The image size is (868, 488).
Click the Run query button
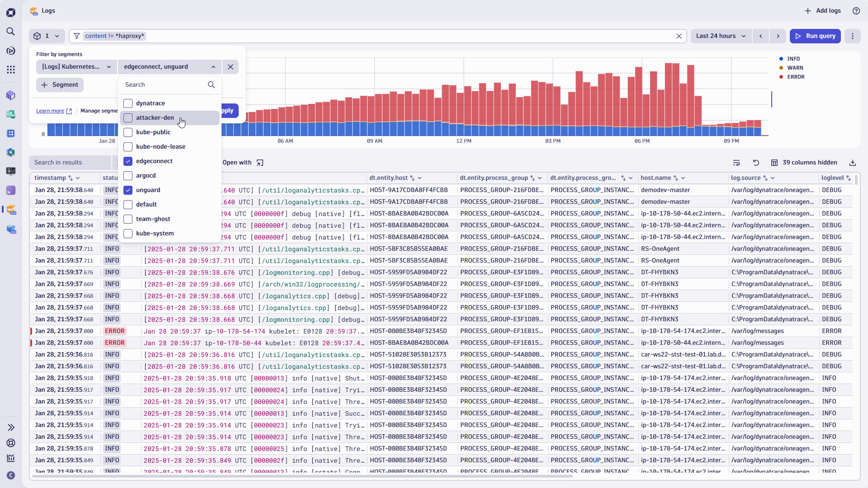tap(815, 36)
